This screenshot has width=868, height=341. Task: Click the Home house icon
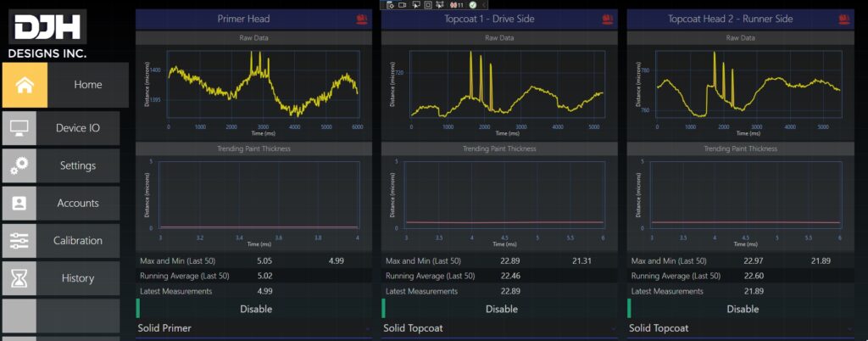(x=25, y=85)
